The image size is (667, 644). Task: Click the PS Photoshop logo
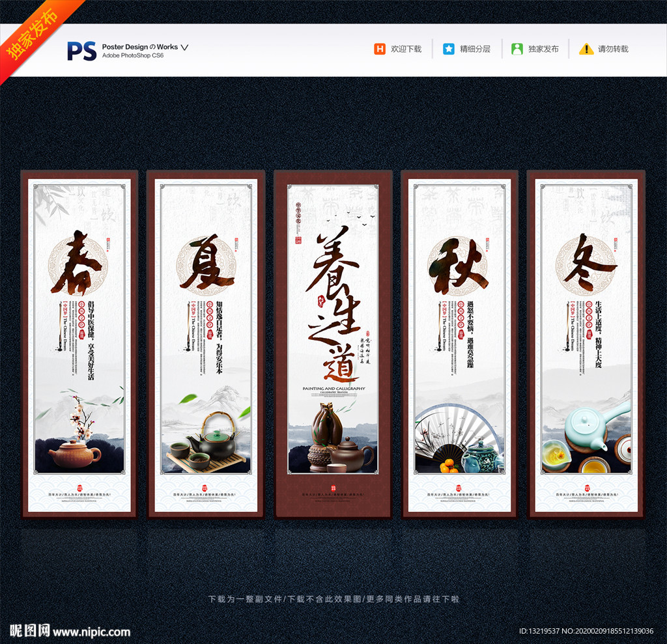pyautogui.click(x=81, y=51)
